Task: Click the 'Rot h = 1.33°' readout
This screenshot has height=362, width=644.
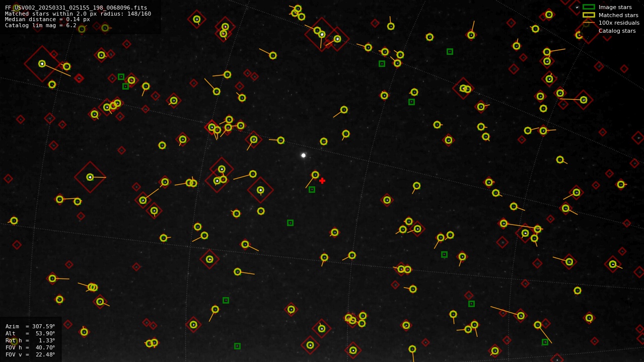Action: [30, 340]
